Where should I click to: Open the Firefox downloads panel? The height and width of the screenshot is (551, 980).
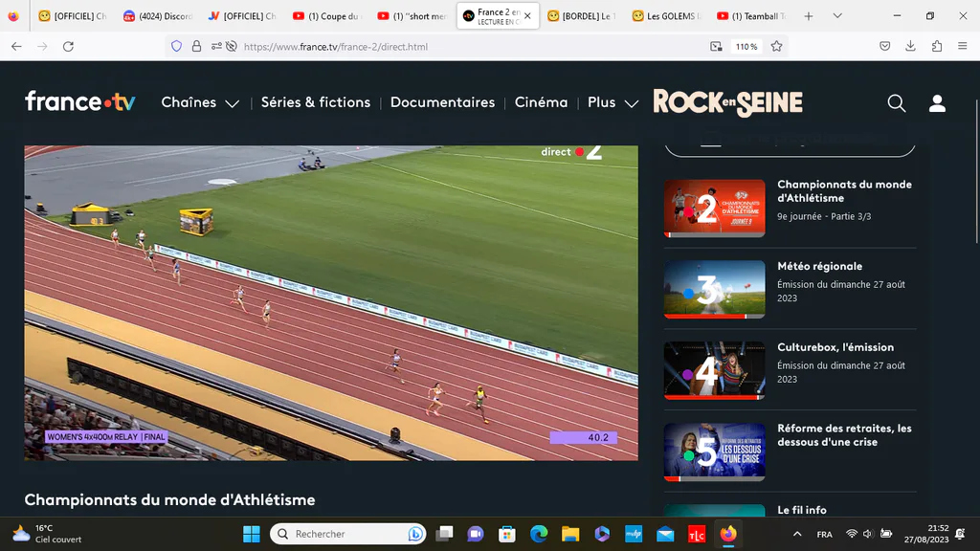coord(911,46)
